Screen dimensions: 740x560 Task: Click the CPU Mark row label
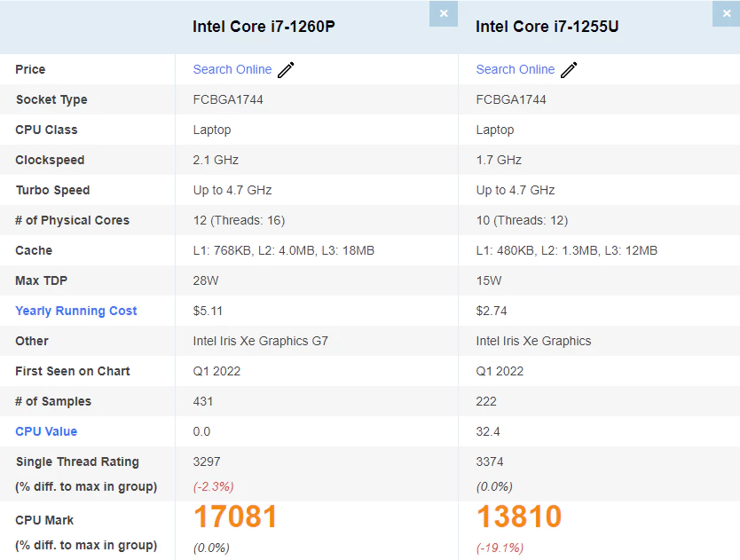pyautogui.click(x=44, y=520)
